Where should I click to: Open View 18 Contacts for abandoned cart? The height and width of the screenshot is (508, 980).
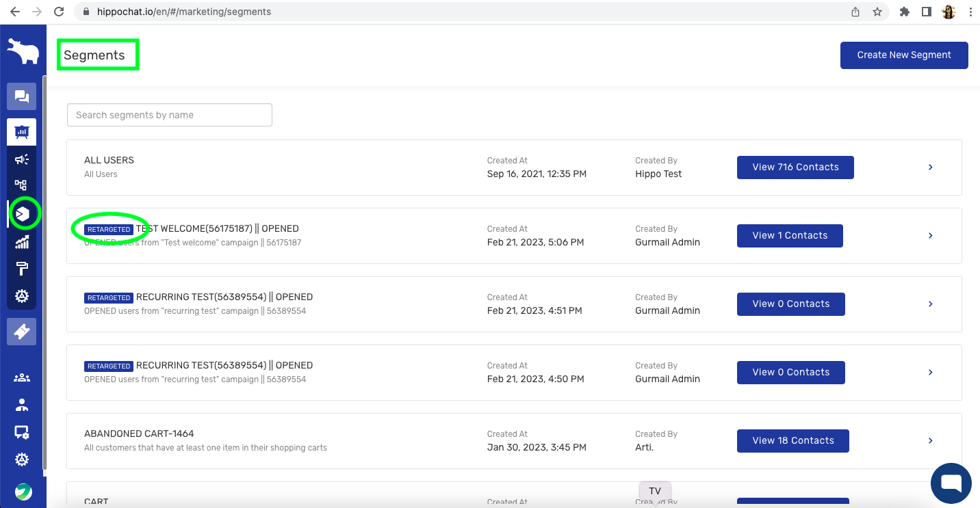coord(792,441)
